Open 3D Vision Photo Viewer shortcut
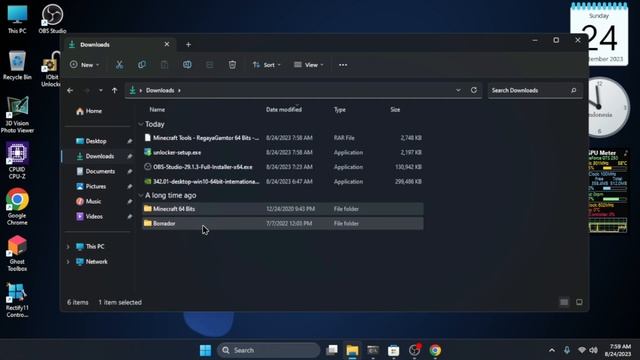 point(17,115)
